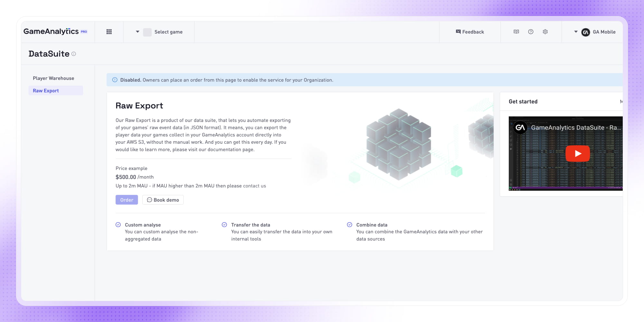Click the info icon on the Disabled banner
Image resolution: width=644 pixels, height=322 pixels.
pos(115,80)
